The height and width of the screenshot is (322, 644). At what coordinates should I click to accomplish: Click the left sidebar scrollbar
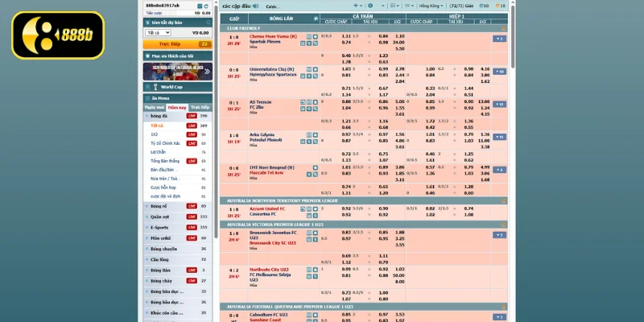(x=216, y=123)
